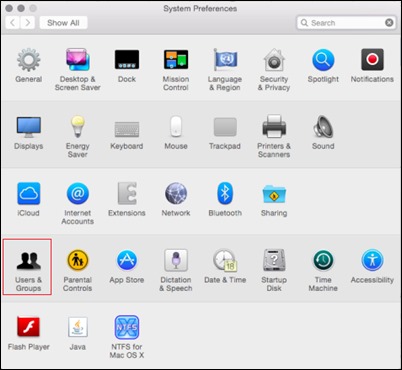Click the magnifier icon in the Search field
The width and height of the screenshot is (402, 370).
point(304,23)
